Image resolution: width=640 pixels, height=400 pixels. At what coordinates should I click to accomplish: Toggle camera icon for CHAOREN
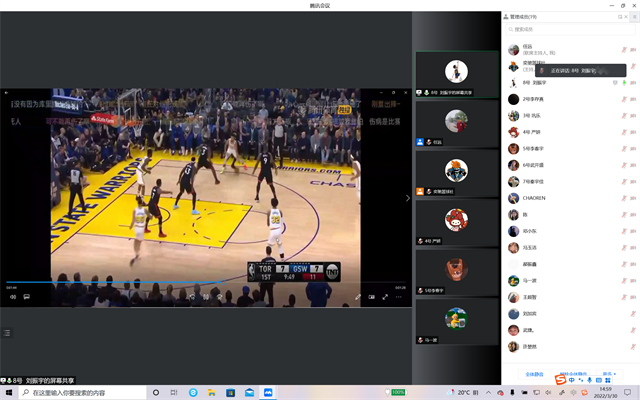pyautogui.click(x=633, y=198)
